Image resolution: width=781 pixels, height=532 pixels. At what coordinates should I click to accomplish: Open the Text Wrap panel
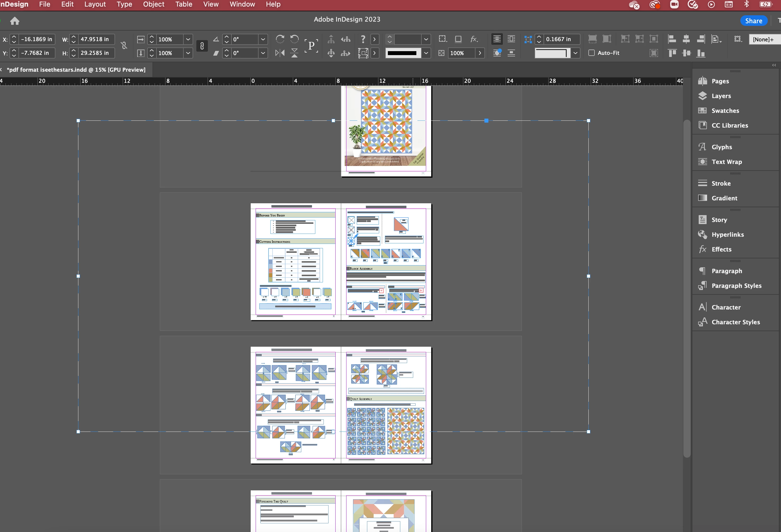point(726,162)
